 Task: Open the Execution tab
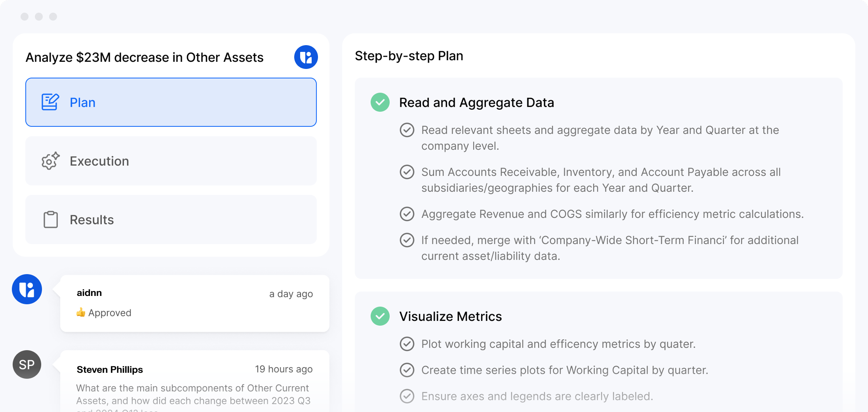(x=171, y=161)
